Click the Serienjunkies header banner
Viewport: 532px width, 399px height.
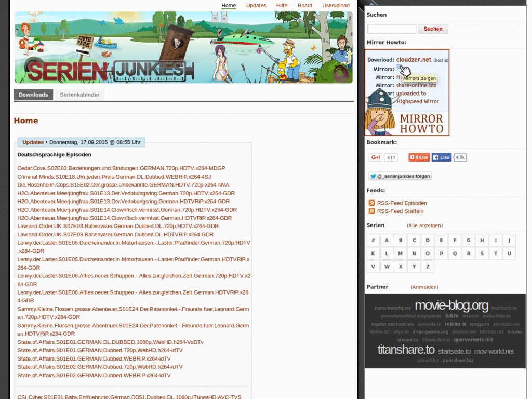(183, 47)
